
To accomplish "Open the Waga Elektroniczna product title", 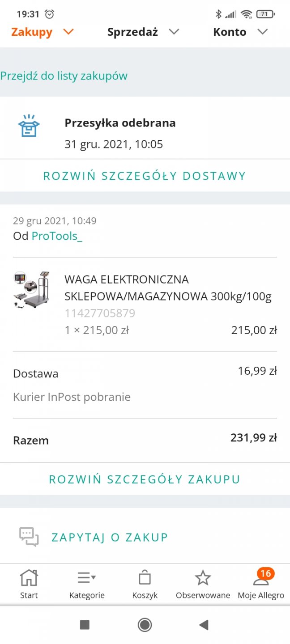I will pos(168,288).
